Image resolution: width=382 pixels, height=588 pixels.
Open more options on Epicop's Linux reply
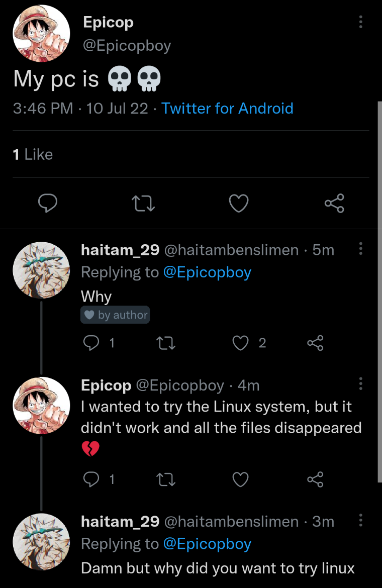click(x=360, y=384)
